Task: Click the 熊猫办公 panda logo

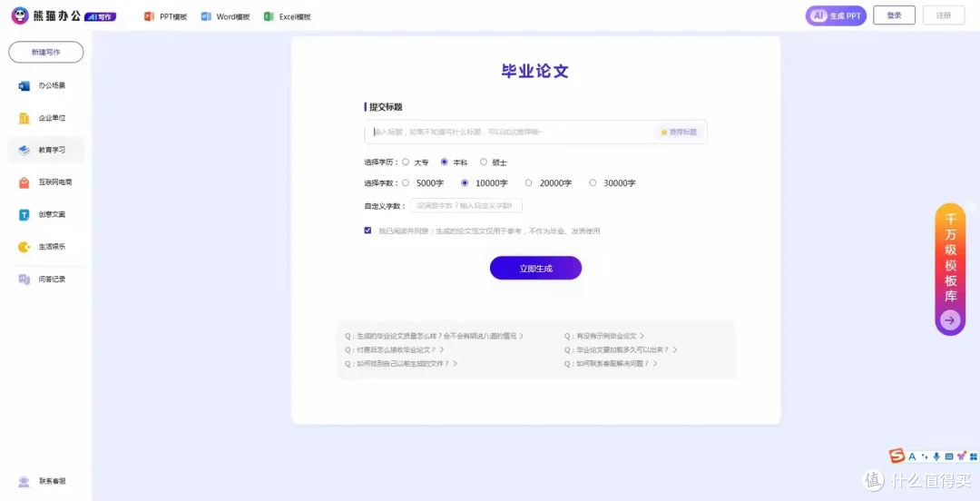Action: click(x=20, y=15)
